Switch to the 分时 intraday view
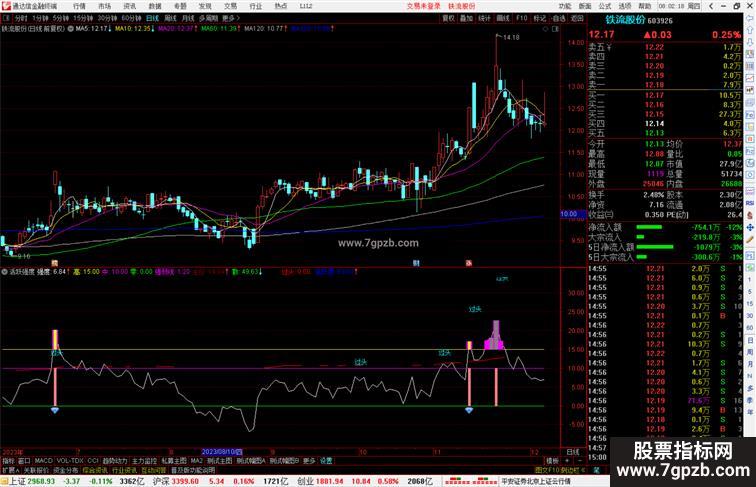This screenshot has width=756, height=487. coord(21,18)
